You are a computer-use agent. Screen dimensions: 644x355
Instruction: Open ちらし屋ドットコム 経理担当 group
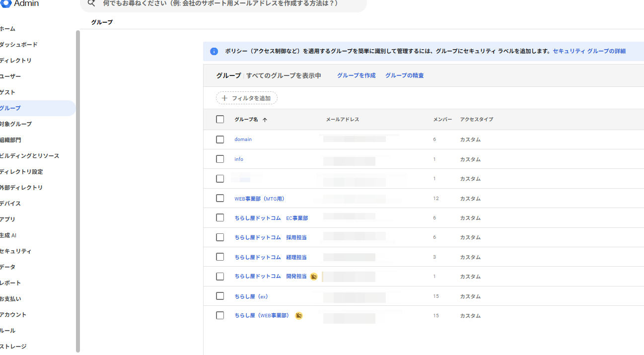[271, 257]
